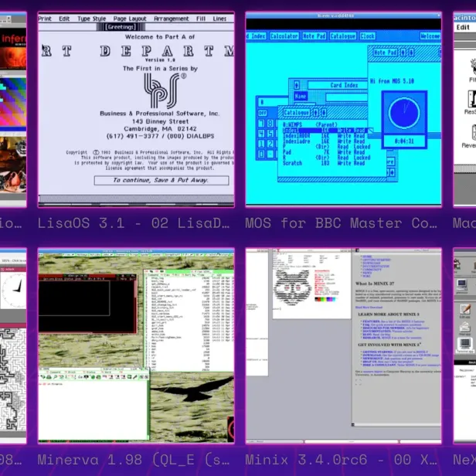
Task: Open the Lines menu in LisaOS
Action: click(219, 19)
